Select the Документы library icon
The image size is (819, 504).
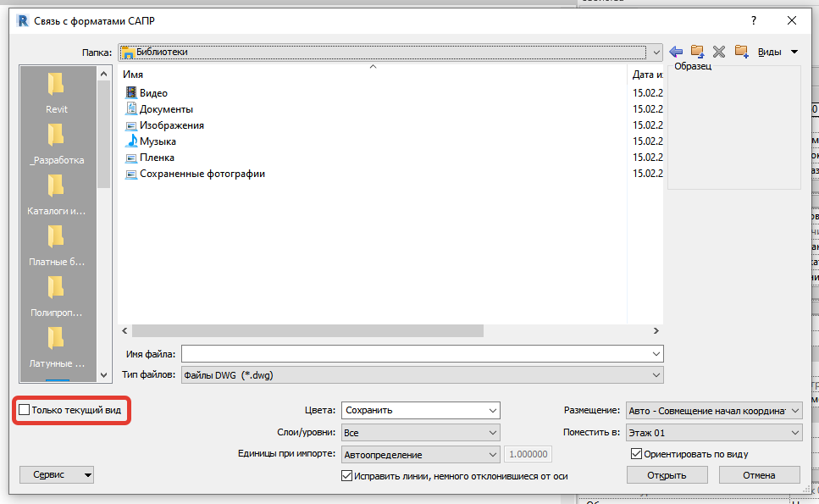click(x=131, y=108)
